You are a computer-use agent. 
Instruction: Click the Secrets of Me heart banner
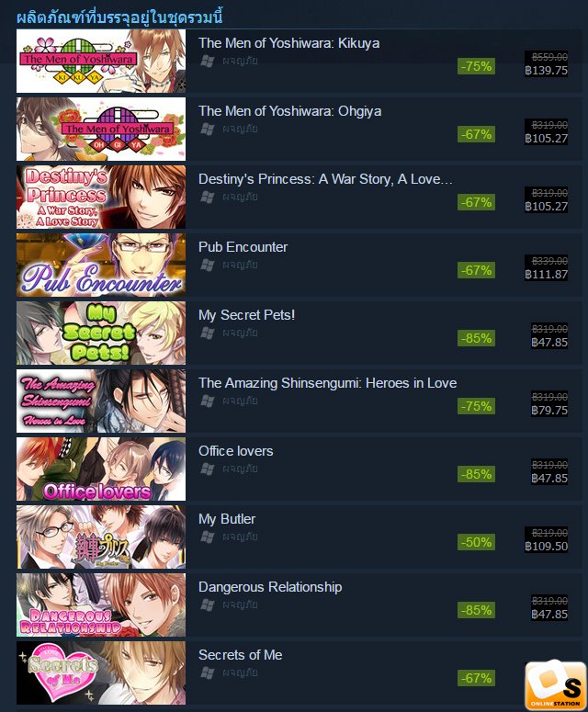(x=101, y=672)
